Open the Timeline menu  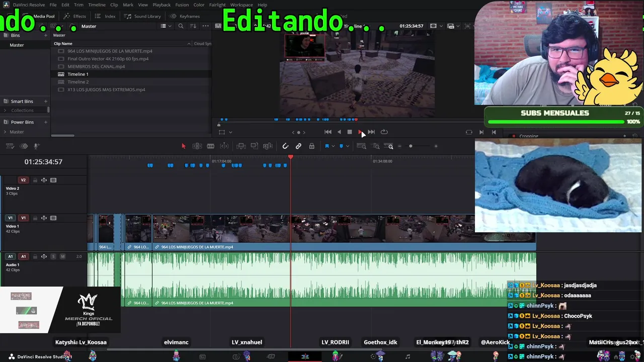pos(97,5)
